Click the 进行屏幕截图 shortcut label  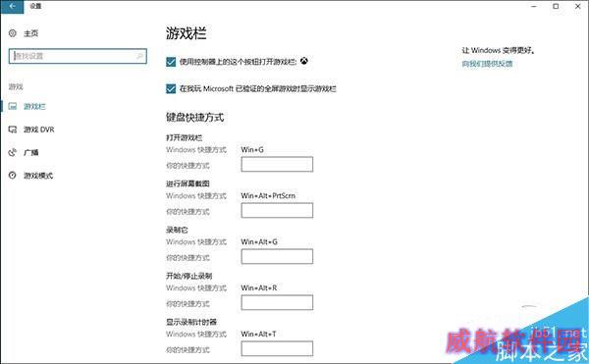pyautogui.click(x=187, y=183)
